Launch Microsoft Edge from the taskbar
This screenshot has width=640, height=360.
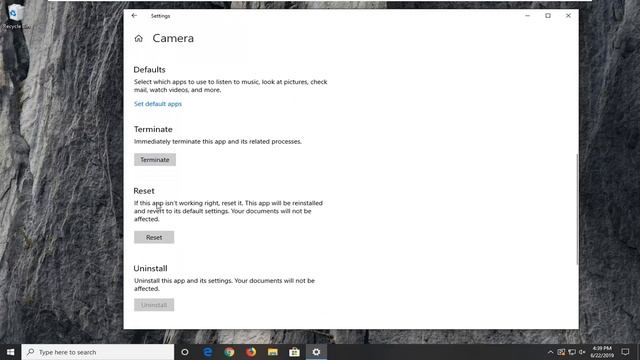[x=208, y=352]
